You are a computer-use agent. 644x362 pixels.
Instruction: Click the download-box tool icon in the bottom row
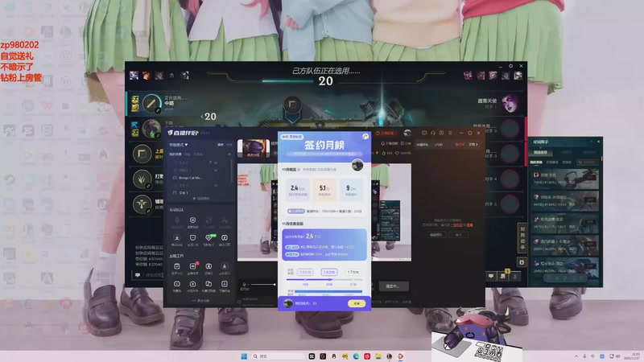(225, 284)
